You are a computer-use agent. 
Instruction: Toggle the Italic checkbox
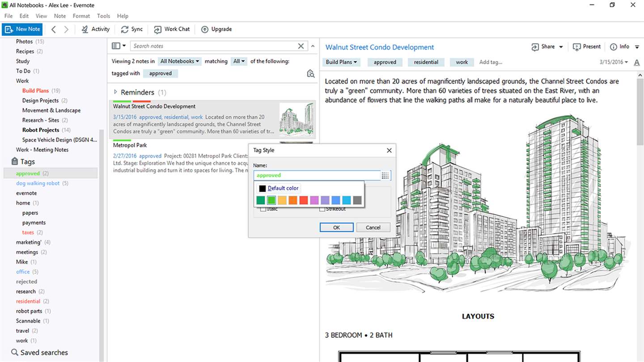tap(263, 209)
